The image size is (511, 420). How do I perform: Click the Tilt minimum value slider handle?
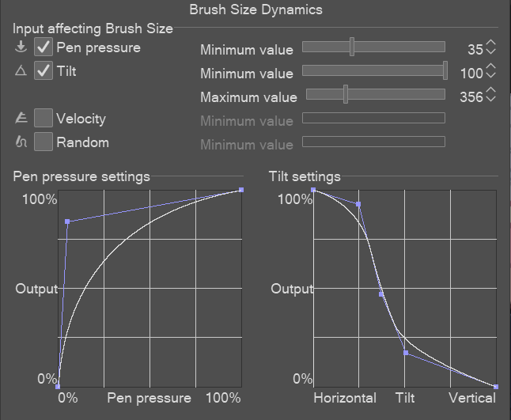[x=445, y=70]
